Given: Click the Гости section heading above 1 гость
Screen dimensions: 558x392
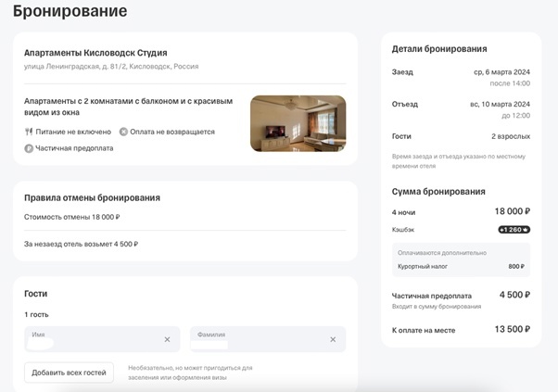Looking at the screenshot, I should [35, 294].
